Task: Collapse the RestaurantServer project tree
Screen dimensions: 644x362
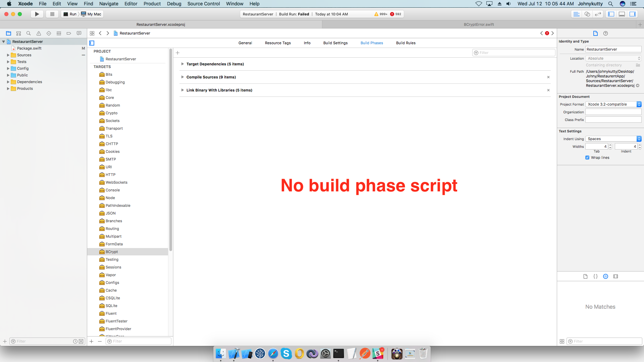Action: [x=3, y=42]
